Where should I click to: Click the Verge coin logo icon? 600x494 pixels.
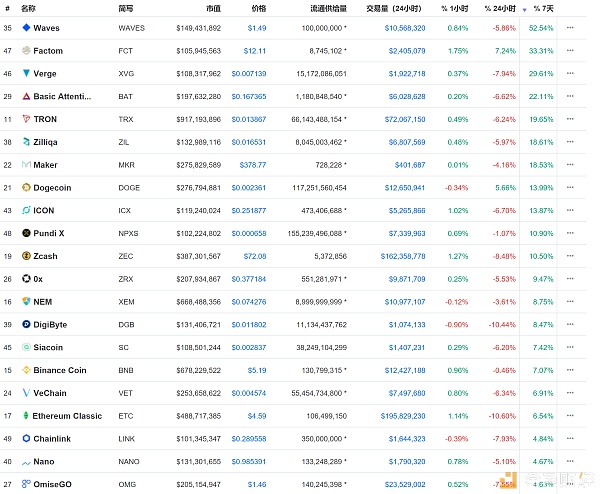26,73
